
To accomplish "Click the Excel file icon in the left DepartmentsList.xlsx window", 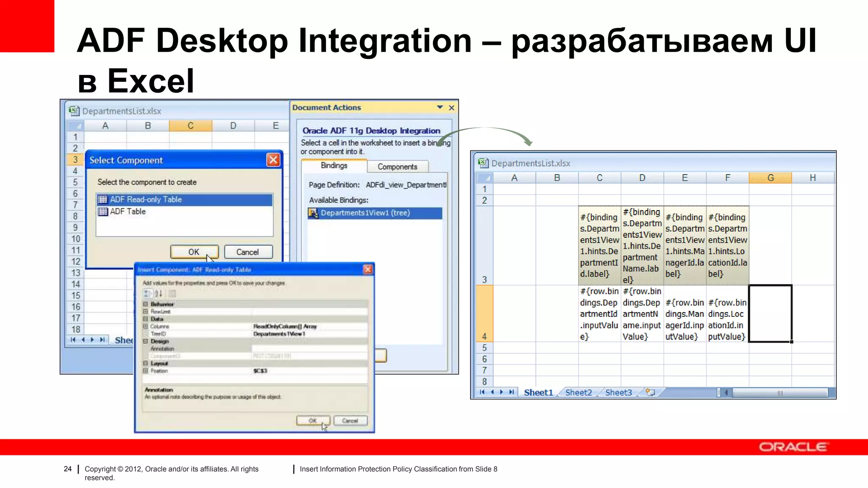I will [x=74, y=111].
